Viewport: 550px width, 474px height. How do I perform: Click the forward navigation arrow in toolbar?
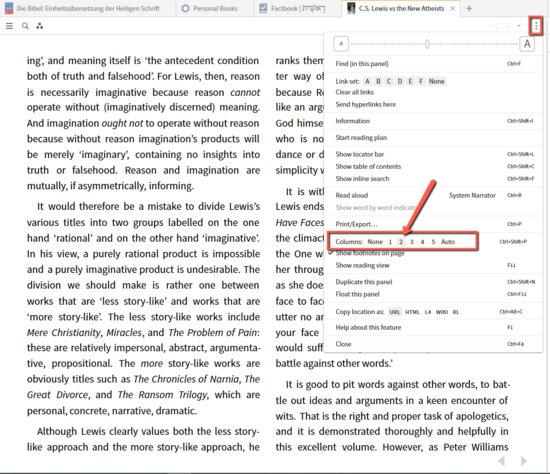point(507,26)
